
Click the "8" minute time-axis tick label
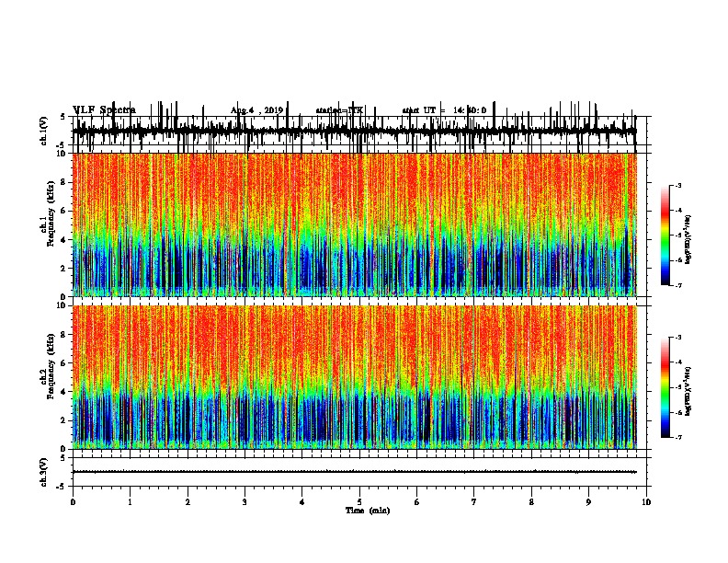coord(531,502)
